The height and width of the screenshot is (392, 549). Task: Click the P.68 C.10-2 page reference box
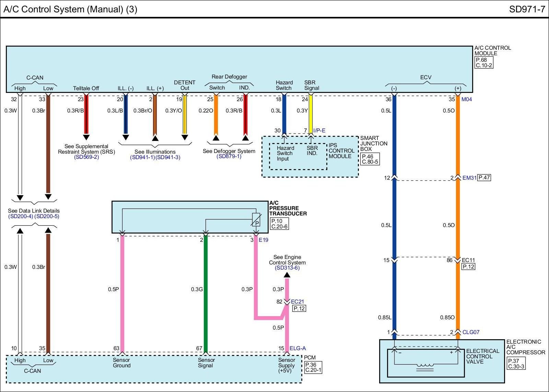click(484, 62)
